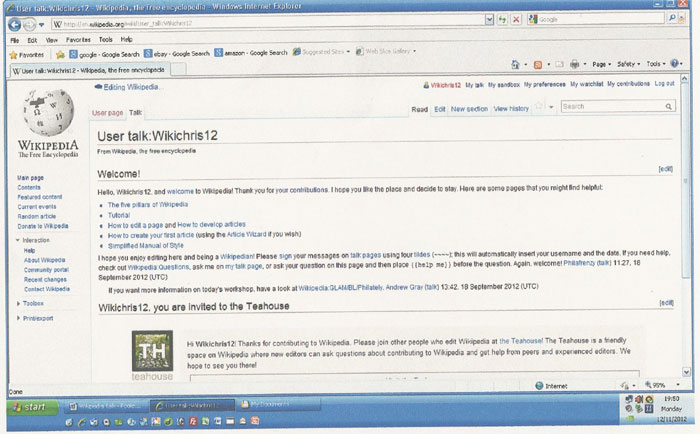Switch to the User page tab
The image size is (700, 434).
(107, 113)
